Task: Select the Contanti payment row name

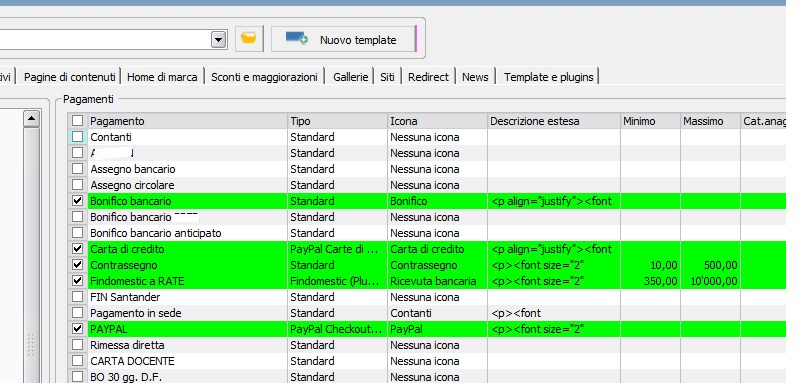Action: click(111, 137)
